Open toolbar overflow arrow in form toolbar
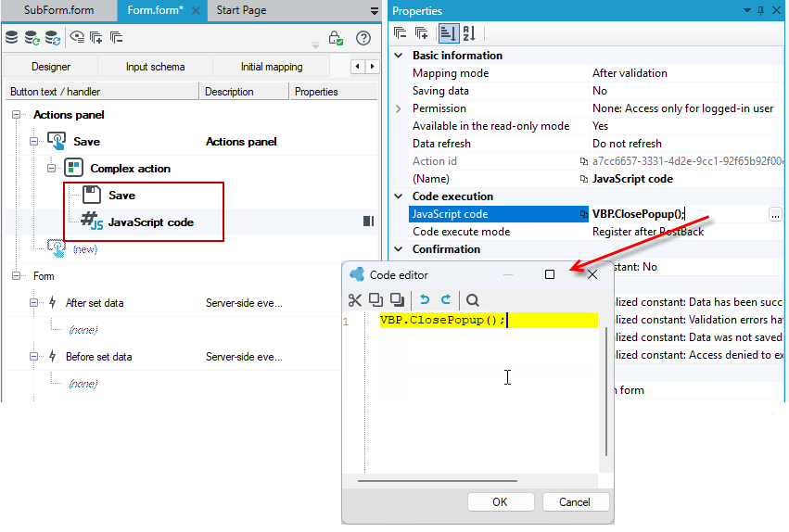The image size is (789, 532). pos(315,45)
